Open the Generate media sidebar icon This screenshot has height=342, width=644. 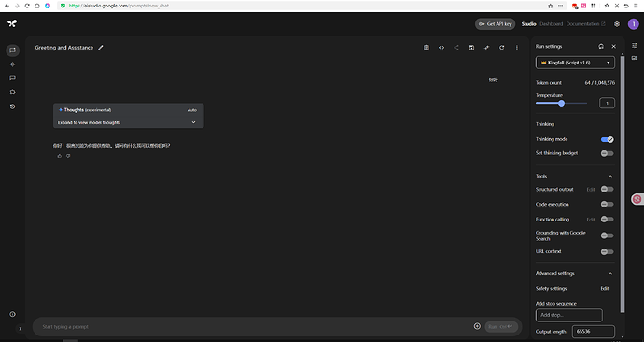click(13, 78)
